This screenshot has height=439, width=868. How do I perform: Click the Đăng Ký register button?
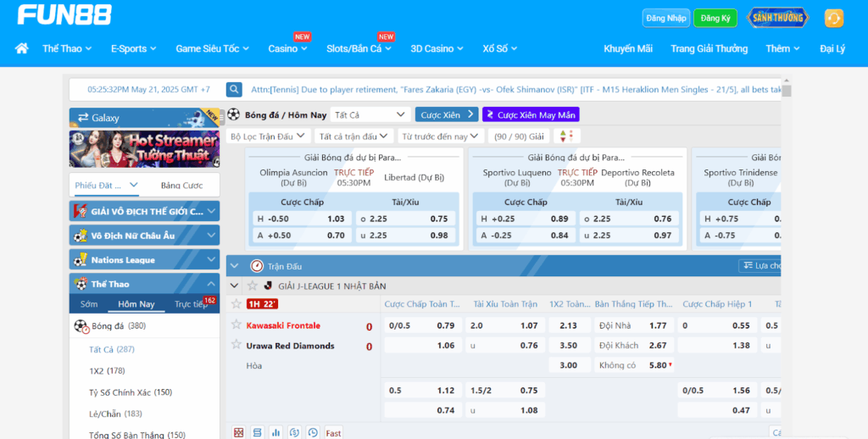tap(715, 19)
